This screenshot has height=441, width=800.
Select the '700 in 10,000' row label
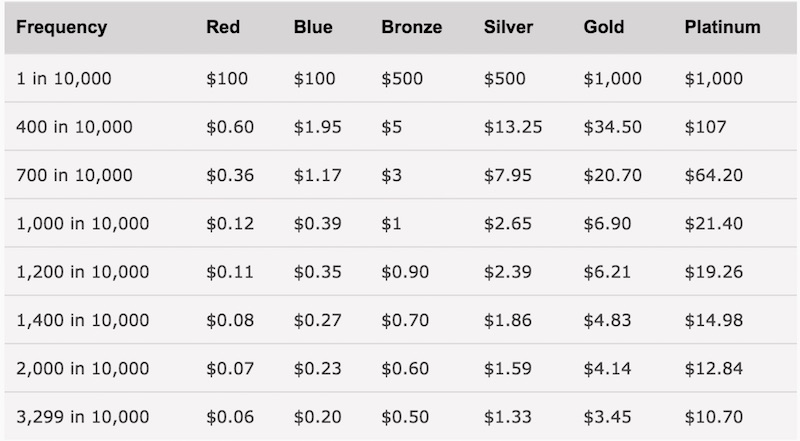point(75,175)
